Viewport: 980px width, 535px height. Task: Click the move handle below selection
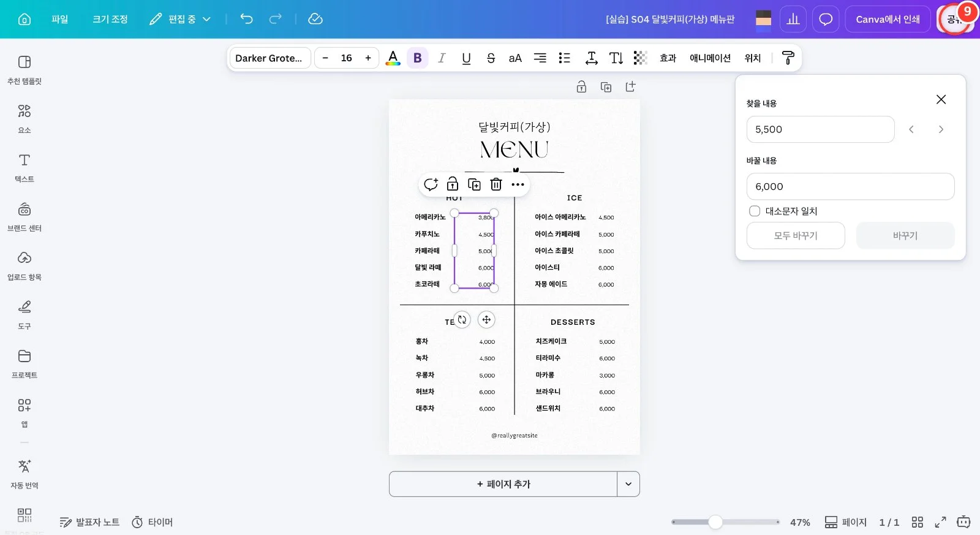click(486, 319)
